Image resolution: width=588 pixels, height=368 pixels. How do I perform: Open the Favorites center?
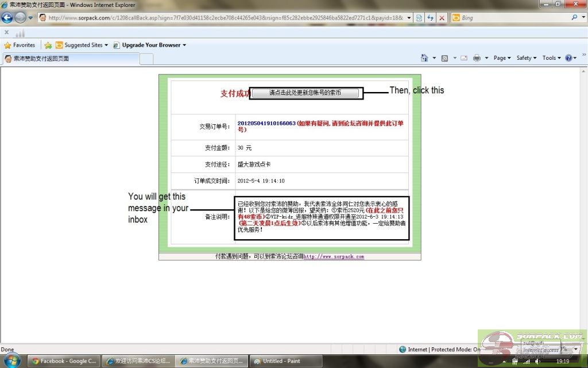tap(20, 45)
